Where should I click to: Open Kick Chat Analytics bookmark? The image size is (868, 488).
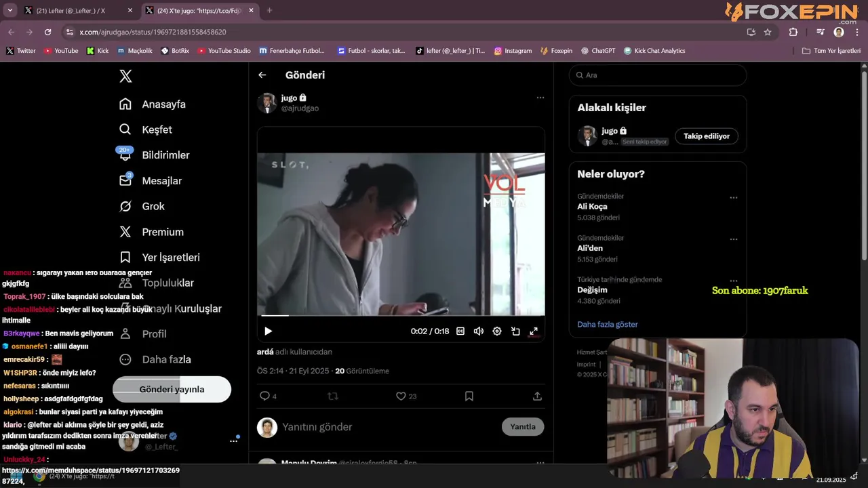654,51
